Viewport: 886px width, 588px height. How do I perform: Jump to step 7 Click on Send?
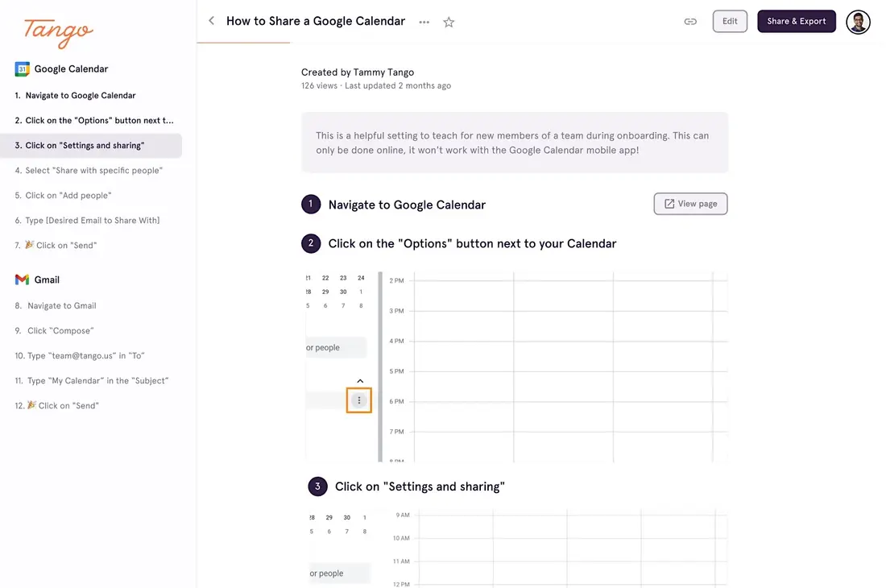point(56,245)
